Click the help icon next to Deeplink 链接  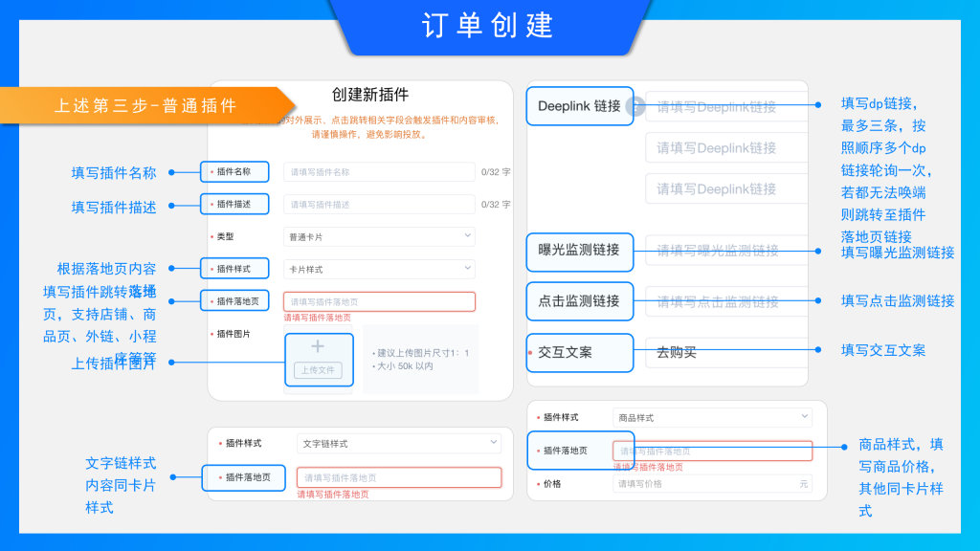point(635,107)
